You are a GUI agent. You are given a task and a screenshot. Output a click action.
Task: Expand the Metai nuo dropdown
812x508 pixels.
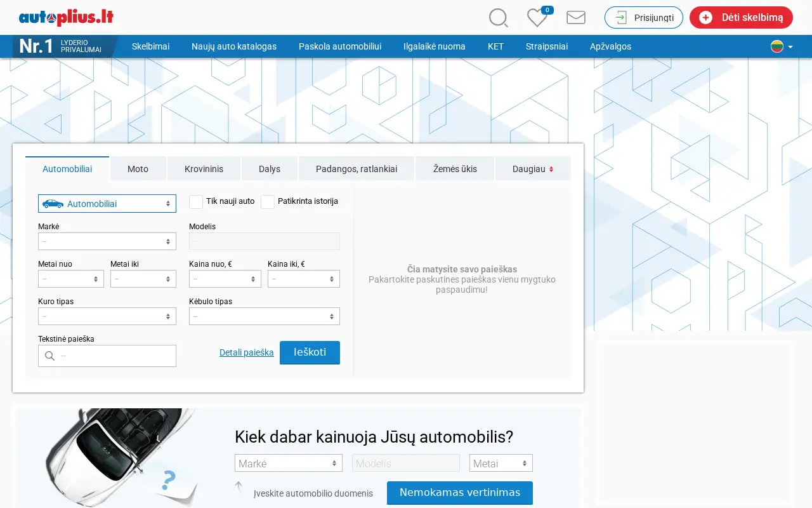click(71, 279)
